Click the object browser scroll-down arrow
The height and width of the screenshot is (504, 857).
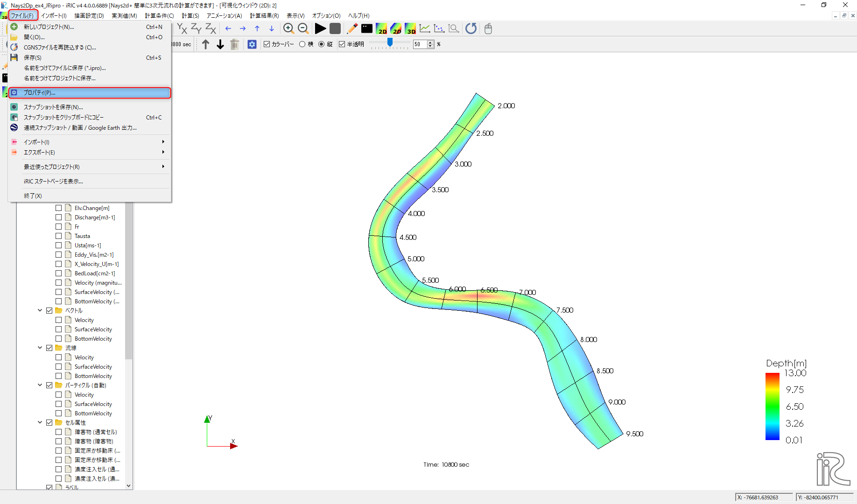click(129, 486)
